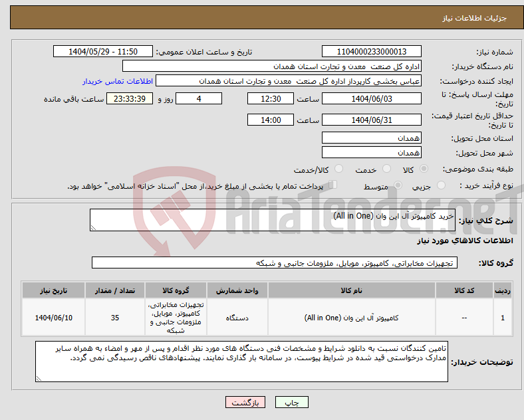Screen dimensions: 524x420
Task: Click the نام کالا column header
Action: tap(352, 290)
